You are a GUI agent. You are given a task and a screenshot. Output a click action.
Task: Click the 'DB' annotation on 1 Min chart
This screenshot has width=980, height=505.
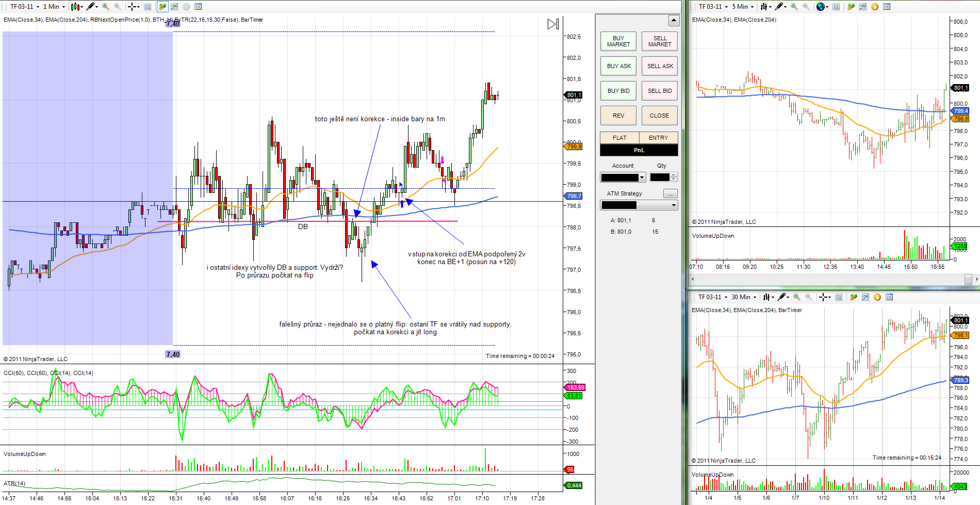pyautogui.click(x=303, y=226)
